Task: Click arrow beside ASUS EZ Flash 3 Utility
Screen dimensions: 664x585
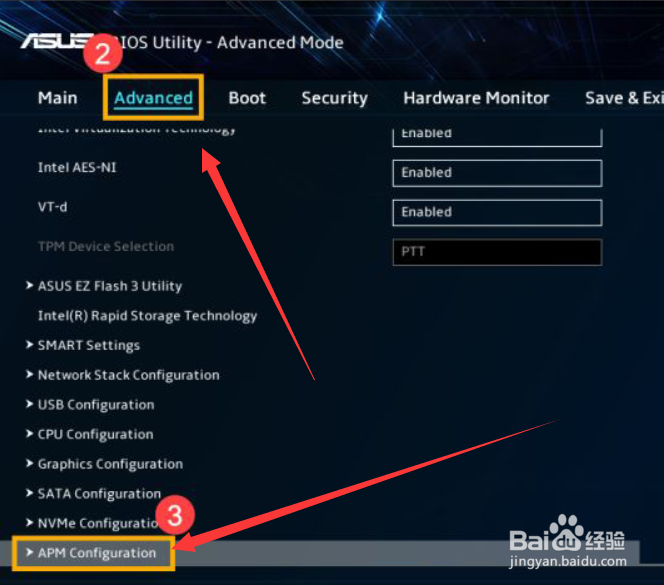Action: click(x=29, y=286)
